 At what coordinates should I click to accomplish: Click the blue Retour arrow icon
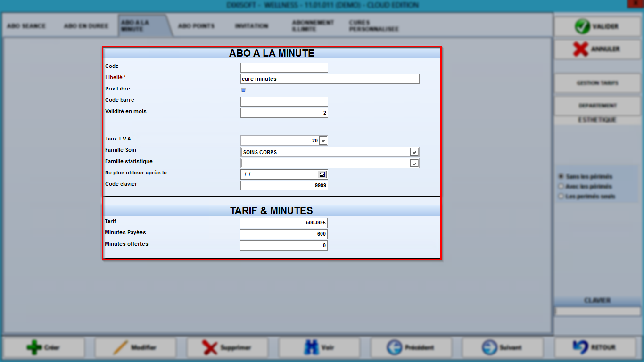[580, 347]
